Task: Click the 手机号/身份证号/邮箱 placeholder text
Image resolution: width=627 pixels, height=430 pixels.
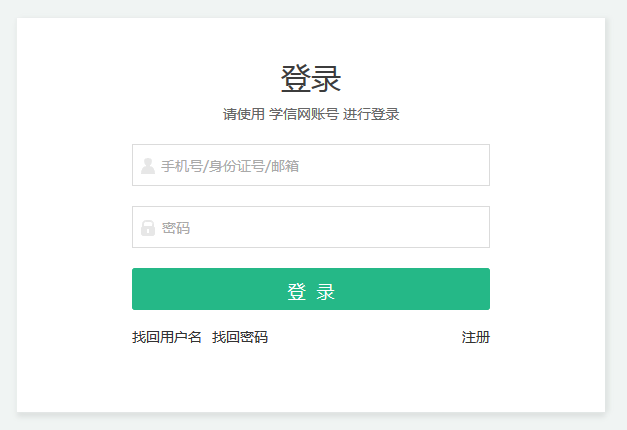Action: pos(230,166)
